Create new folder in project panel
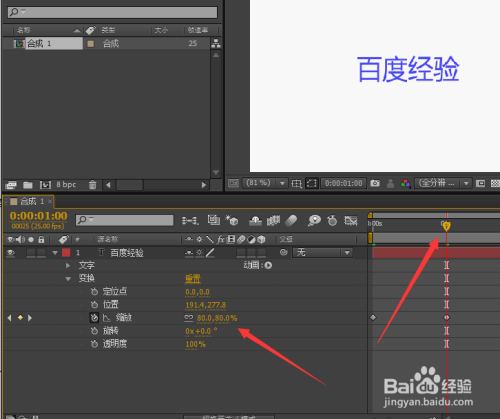The width and height of the screenshot is (500, 419). pos(28,185)
